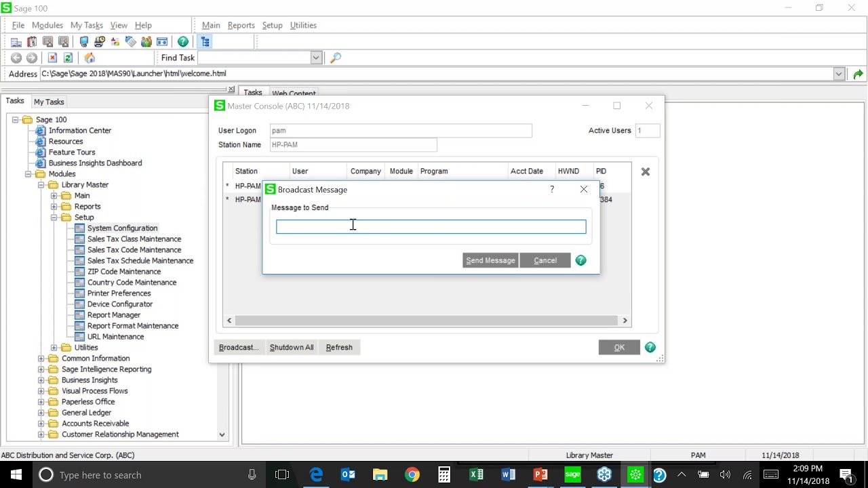Click the home page icon

point(90,58)
